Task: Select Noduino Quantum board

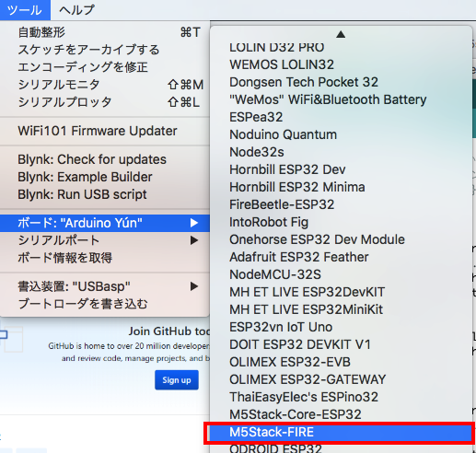Action: [341, 134]
